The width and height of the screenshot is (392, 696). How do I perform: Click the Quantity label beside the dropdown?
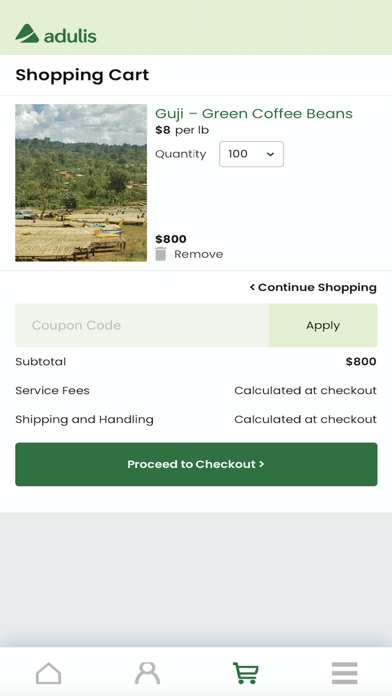[181, 154]
